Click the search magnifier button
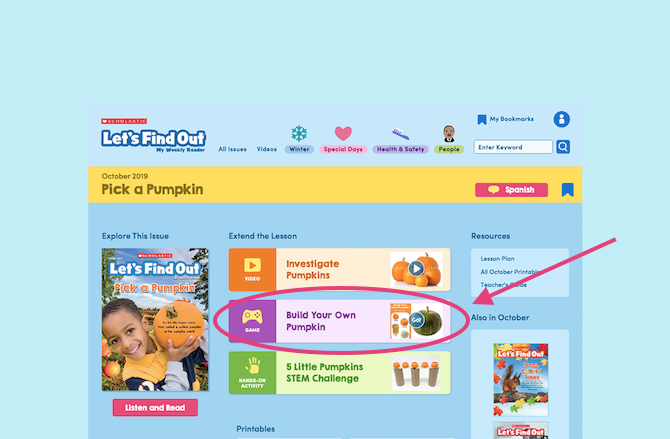 (563, 147)
